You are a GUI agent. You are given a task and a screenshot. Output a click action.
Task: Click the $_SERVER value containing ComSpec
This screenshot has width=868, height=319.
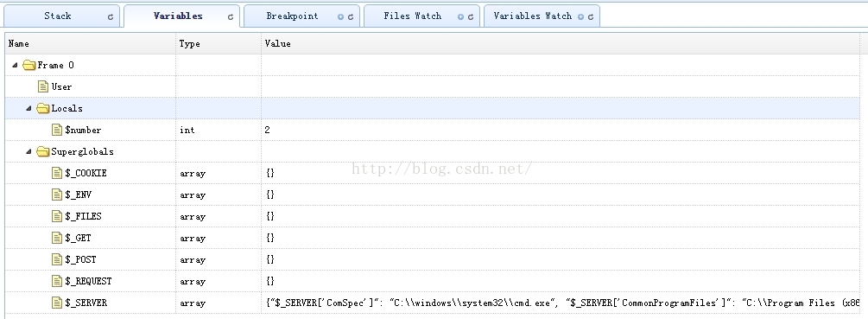[x=562, y=303]
